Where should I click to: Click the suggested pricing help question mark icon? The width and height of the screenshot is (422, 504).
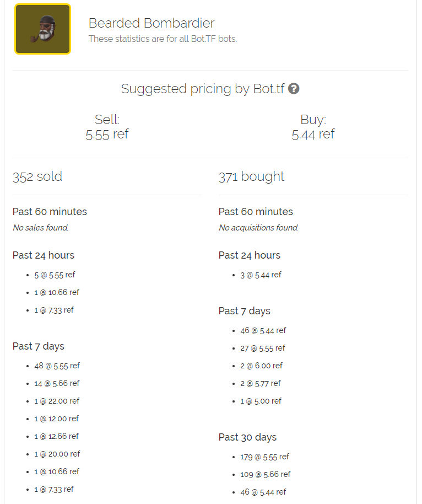[294, 89]
